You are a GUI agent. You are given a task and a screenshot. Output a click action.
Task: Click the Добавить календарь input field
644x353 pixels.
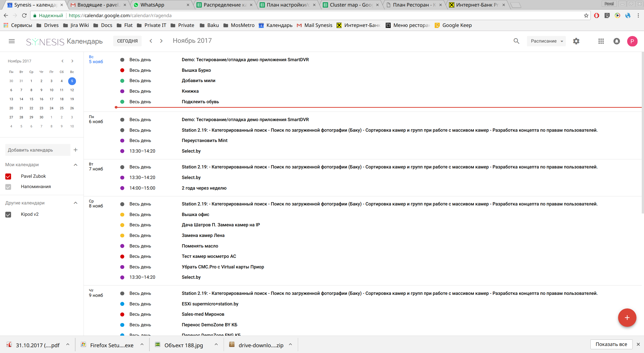coord(38,150)
